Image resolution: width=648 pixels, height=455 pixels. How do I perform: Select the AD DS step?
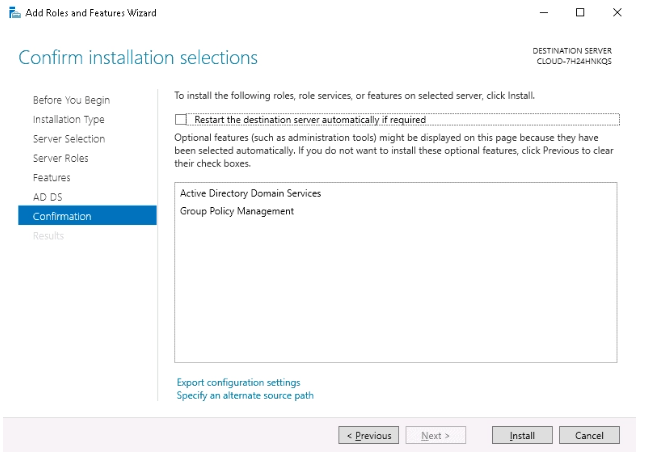48,197
